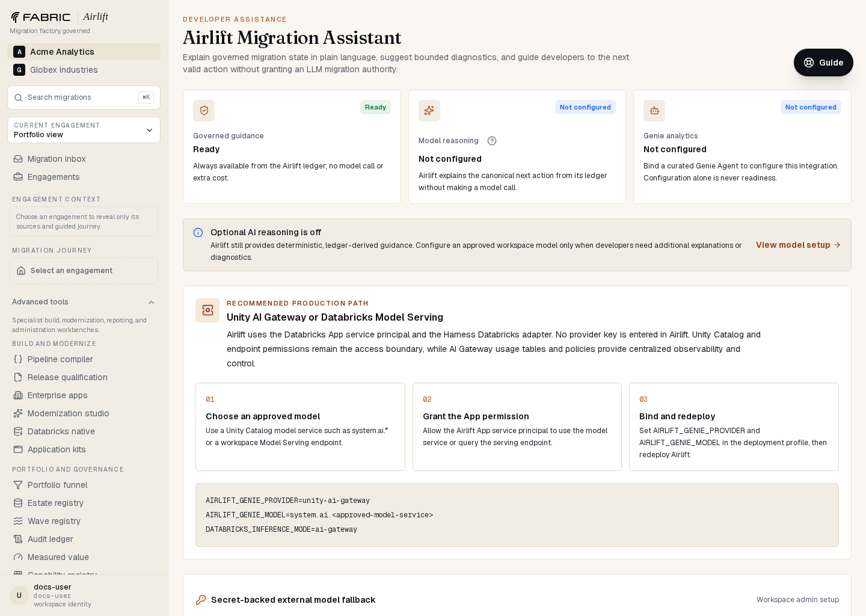Screen dimensions: 866x616
Task: Click the Fabric logo icon
Action: (x=16, y=17)
